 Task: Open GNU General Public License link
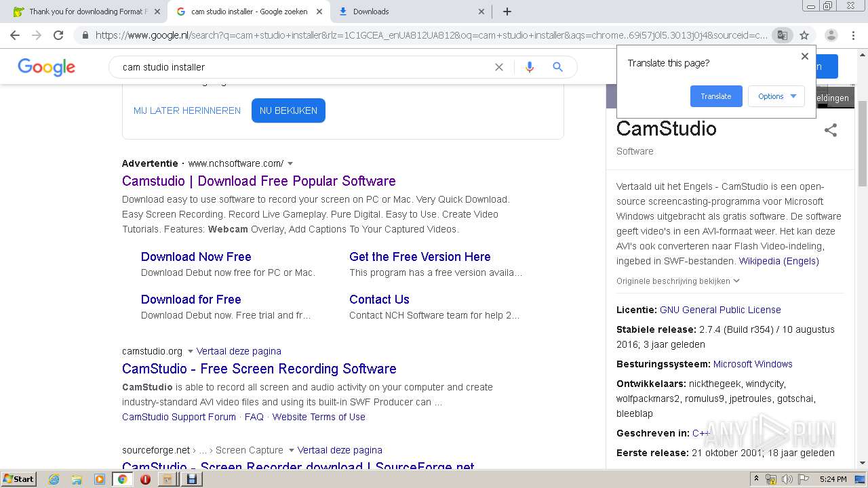click(x=720, y=310)
